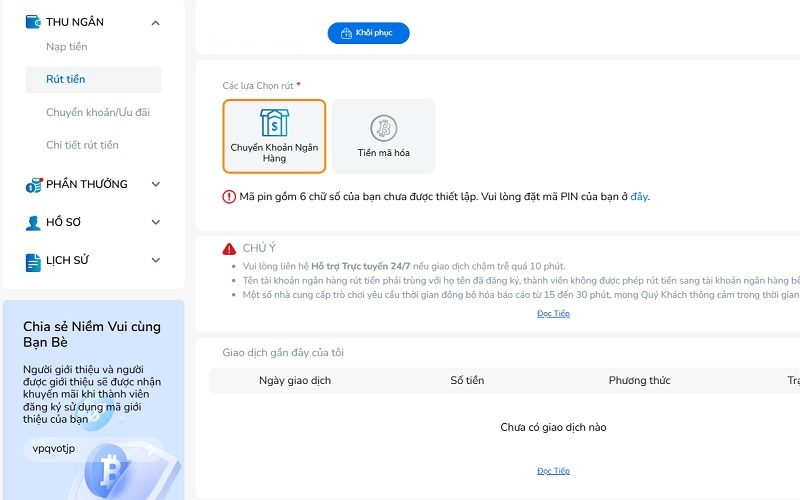Screen dimensions: 800x500
Task: Click the referral code vpqvotjp
Action: tap(54, 448)
